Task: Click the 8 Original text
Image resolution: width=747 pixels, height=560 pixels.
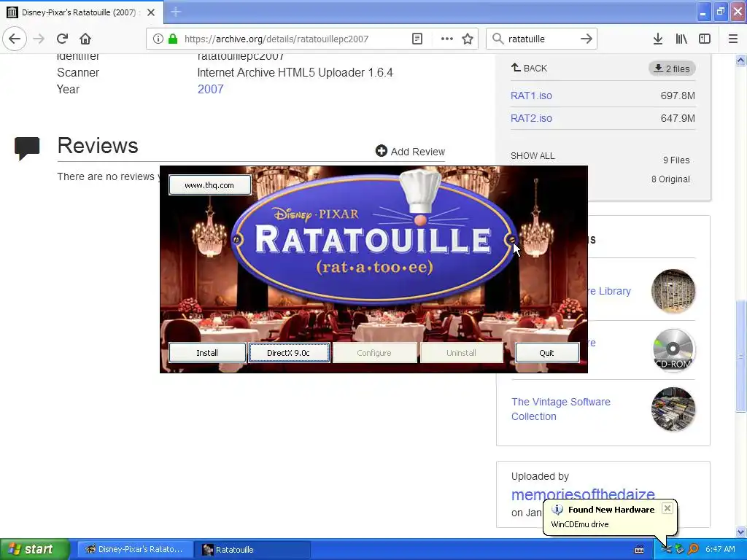Action: pyautogui.click(x=670, y=179)
